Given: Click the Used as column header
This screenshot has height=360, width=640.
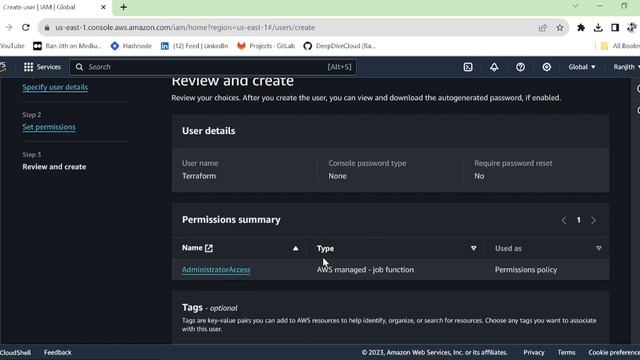Looking at the screenshot, I should click(x=508, y=248).
